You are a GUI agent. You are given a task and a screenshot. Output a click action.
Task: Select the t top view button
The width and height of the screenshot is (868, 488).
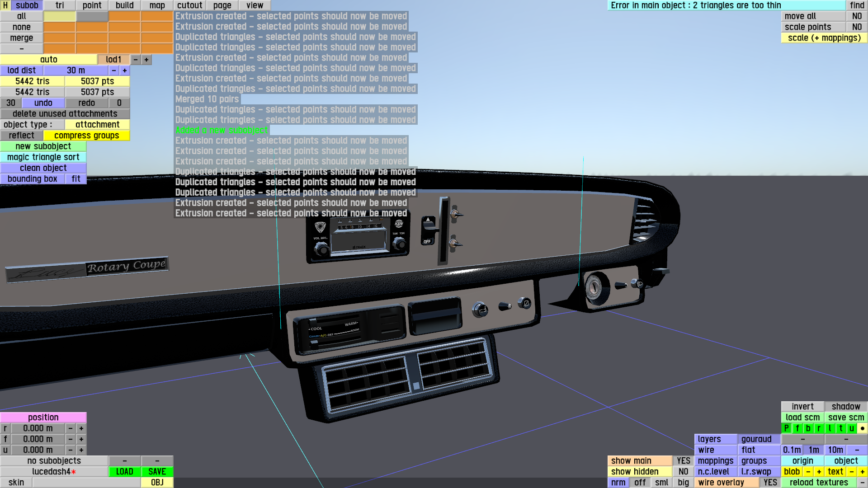pos(840,428)
